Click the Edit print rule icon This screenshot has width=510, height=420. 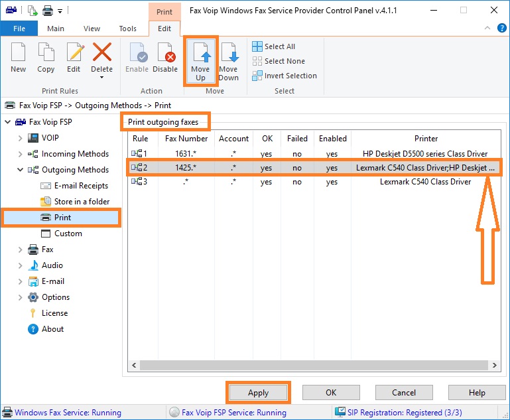click(x=76, y=52)
